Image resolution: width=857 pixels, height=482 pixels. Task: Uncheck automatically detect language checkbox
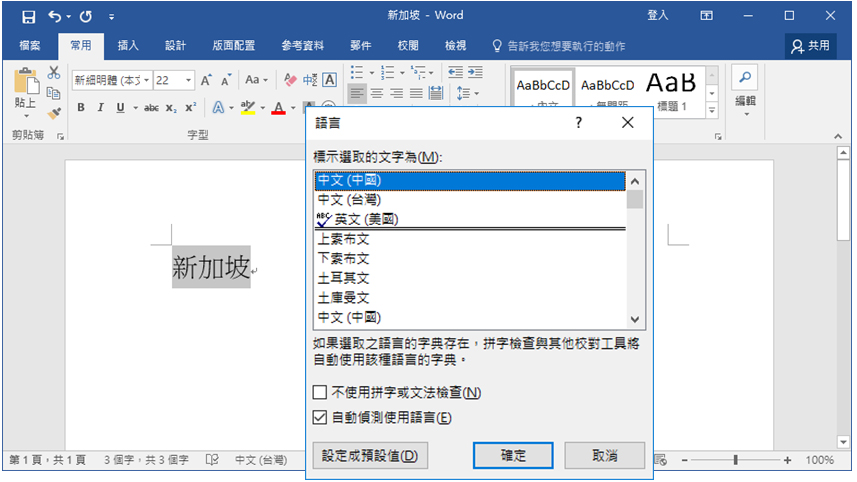click(x=320, y=418)
